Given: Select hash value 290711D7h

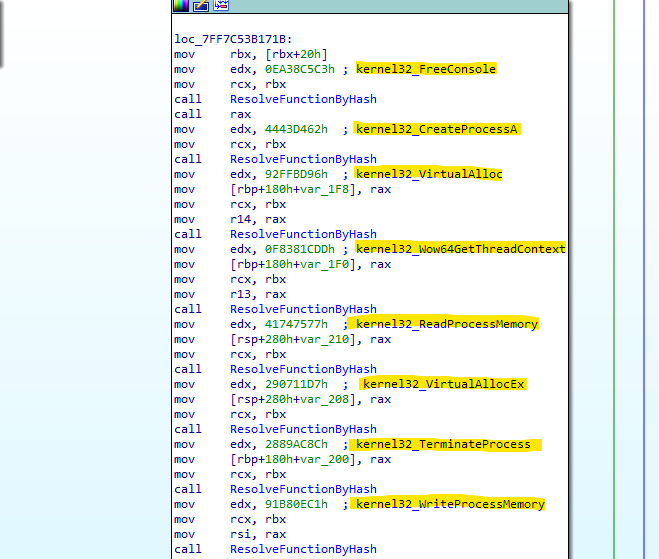Looking at the screenshot, I should 296,384.
